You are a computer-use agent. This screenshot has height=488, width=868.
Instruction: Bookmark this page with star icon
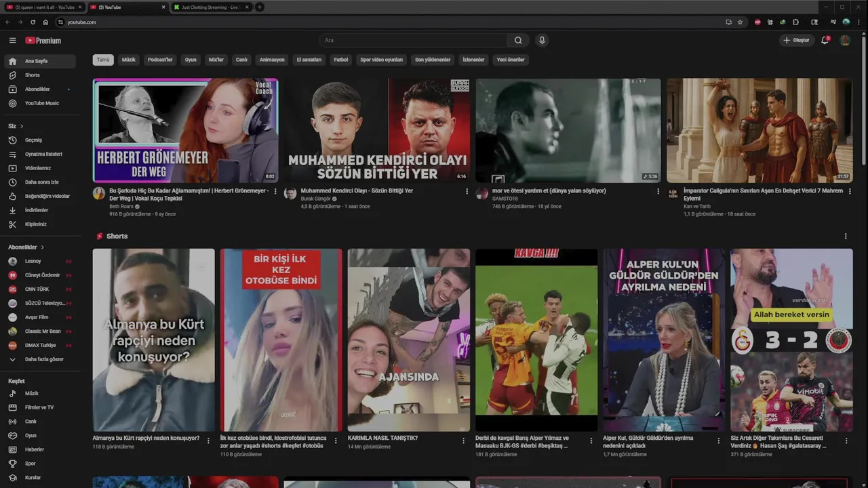click(x=740, y=22)
